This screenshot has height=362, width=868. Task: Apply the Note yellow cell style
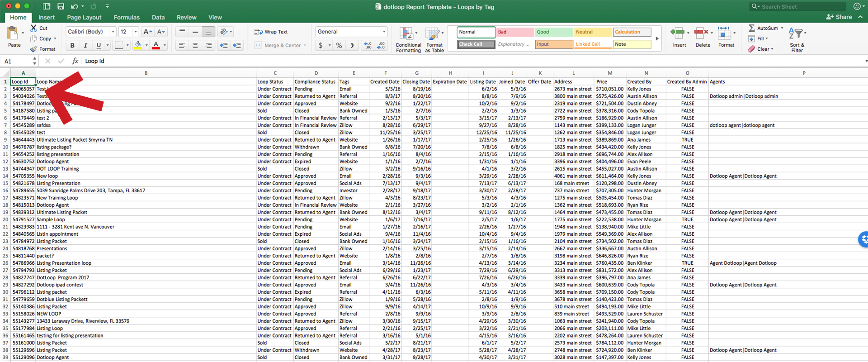(632, 44)
